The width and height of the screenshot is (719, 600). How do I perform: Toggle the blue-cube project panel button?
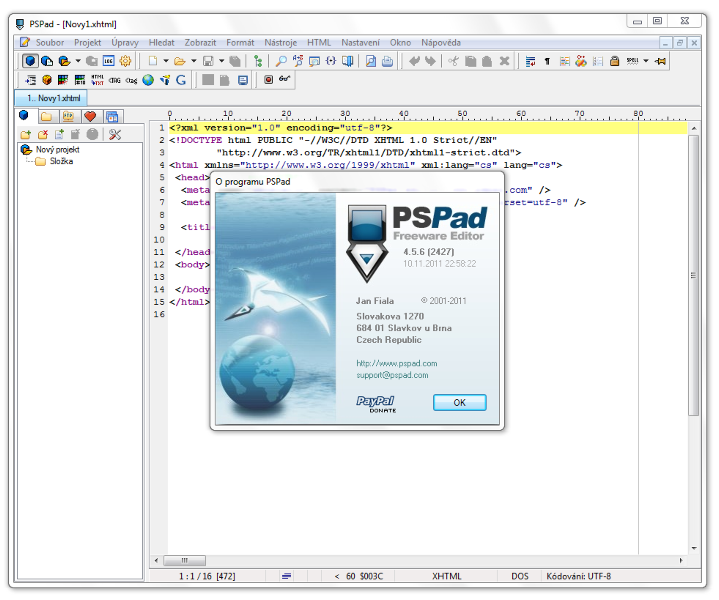30,61
